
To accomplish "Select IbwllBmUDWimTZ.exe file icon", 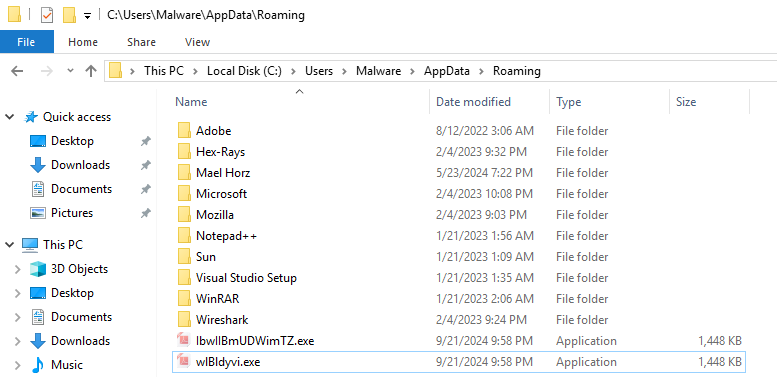I will tap(184, 341).
